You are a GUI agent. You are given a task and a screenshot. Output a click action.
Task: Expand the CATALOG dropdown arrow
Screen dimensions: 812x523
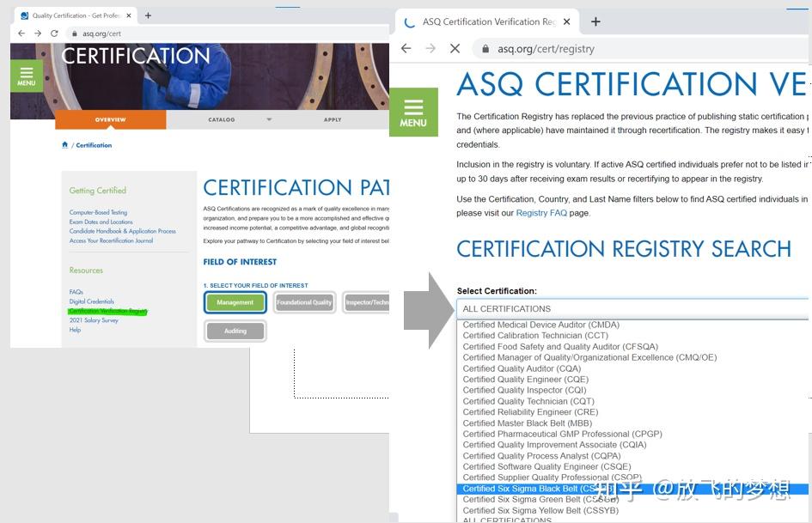coord(269,119)
